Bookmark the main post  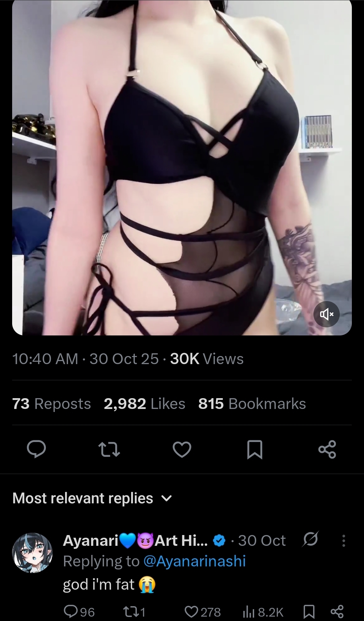[x=255, y=450]
